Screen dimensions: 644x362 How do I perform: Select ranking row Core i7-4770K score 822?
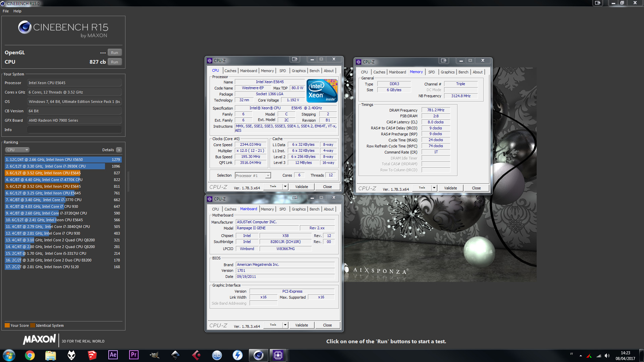pyautogui.click(x=63, y=180)
